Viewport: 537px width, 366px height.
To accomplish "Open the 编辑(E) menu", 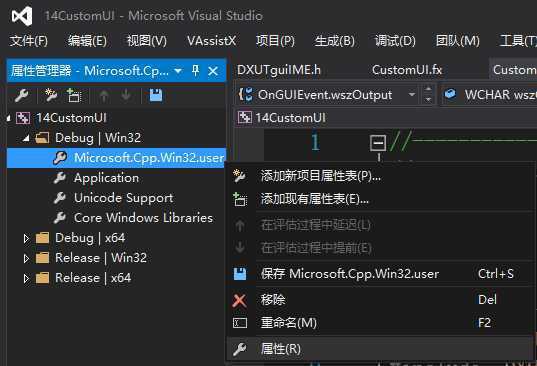I will click(87, 41).
